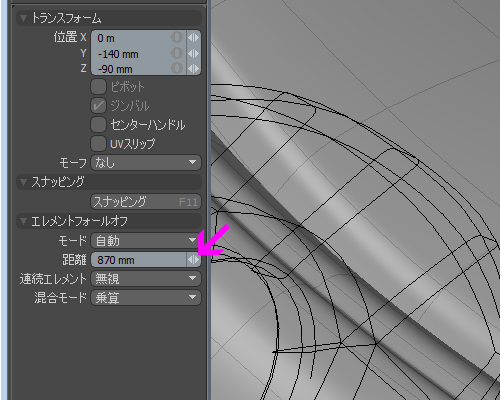Enable the ピボット checkbox
This screenshot has width=500, height=400.
click(98, 87)
